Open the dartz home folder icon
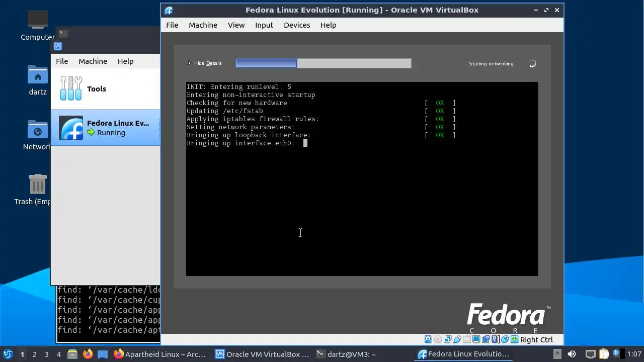This screenshot has height=362, width=644. click(38, 80)
